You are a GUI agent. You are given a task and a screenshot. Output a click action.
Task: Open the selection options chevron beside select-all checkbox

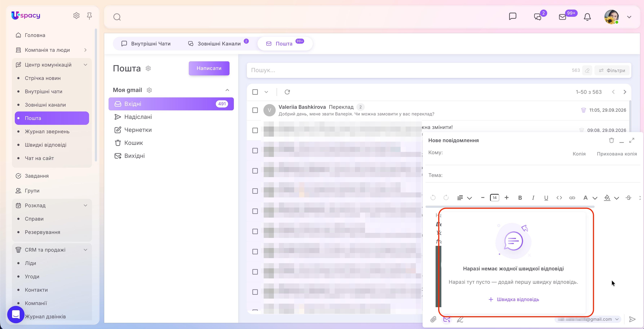(266, 92)
